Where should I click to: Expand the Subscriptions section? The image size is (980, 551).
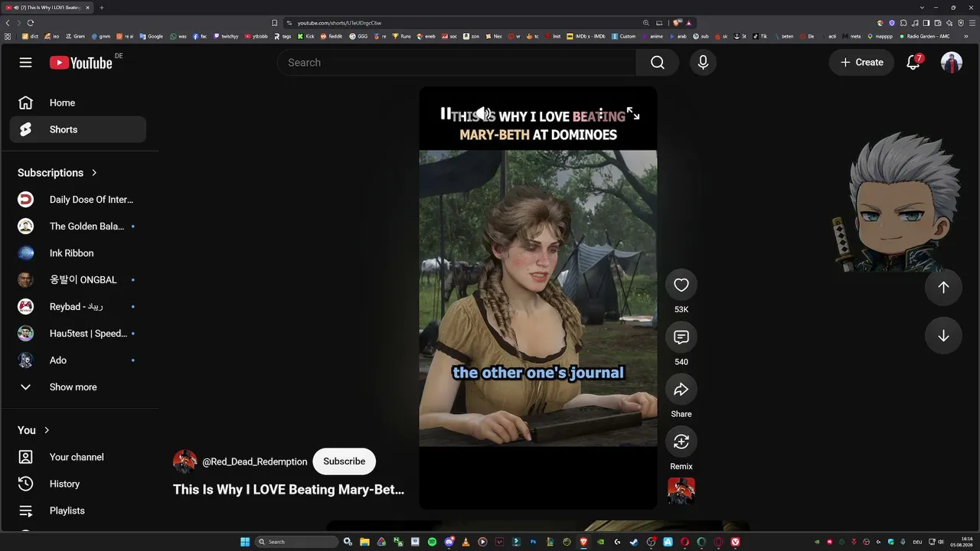[57, 173]
